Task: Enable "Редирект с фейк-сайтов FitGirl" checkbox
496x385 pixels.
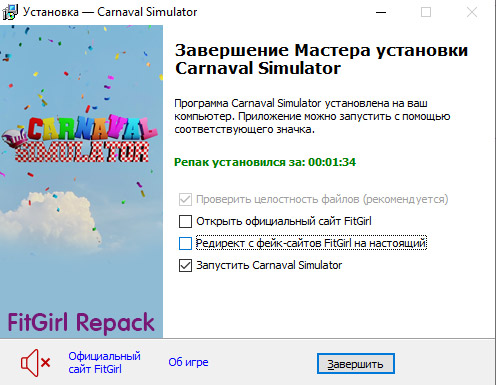Action: 185,243
